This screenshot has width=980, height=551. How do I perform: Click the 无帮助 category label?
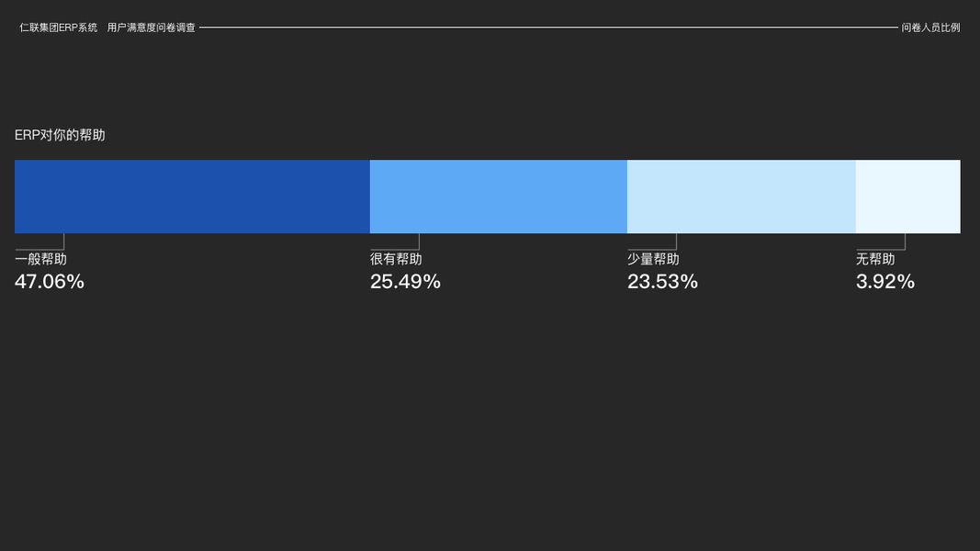coord(875,260)
